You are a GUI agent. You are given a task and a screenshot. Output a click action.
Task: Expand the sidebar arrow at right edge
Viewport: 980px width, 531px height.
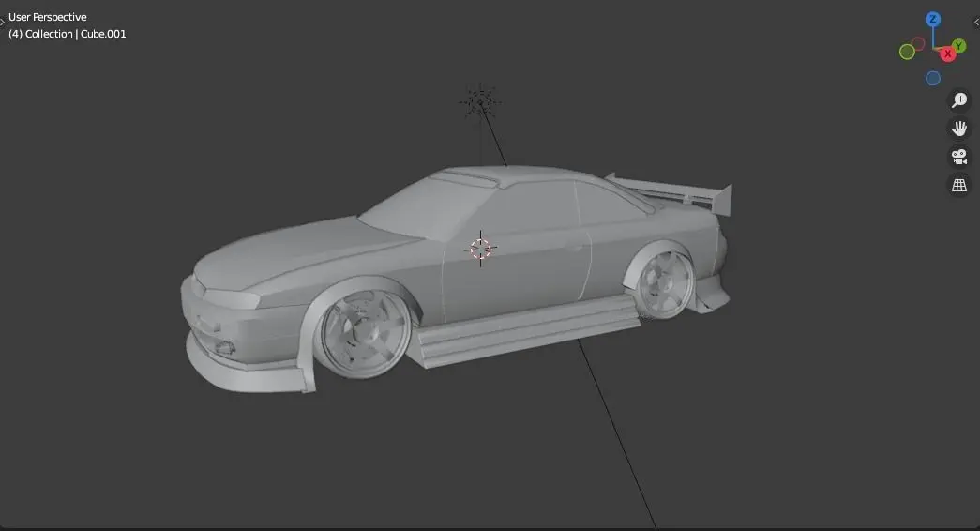pos(976,22)
